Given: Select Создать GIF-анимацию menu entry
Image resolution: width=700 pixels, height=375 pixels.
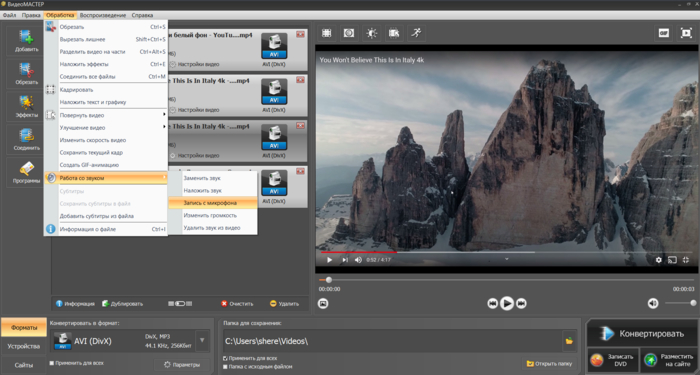Looking at the screenshot, I should pyautogui.click(x=106, y=165).
